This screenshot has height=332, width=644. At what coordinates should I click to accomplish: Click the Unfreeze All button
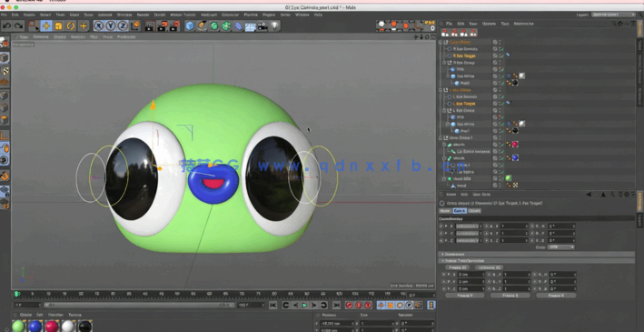tap(490, 267)
